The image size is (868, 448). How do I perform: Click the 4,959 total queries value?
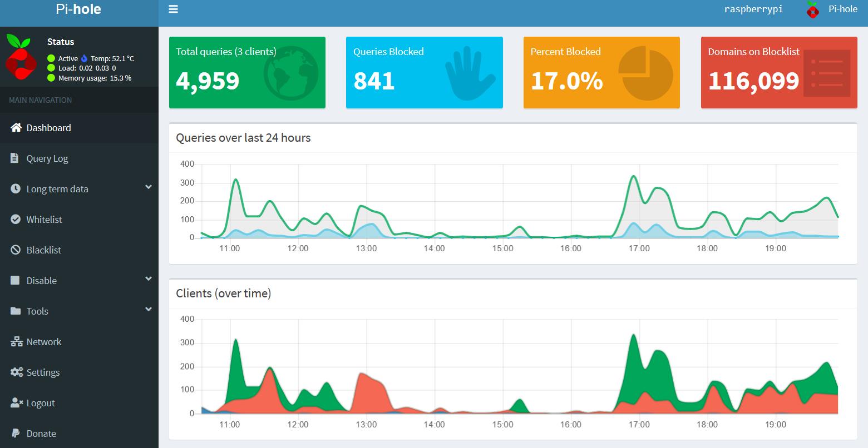click(208, 81)
